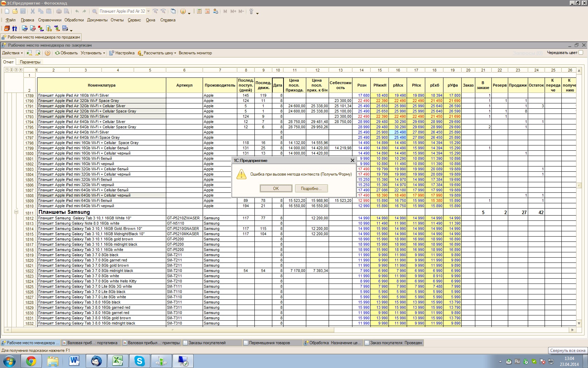This screenshot has width=588, height=368.
Task: Open the Настройка settings
Action: [121, 53]
